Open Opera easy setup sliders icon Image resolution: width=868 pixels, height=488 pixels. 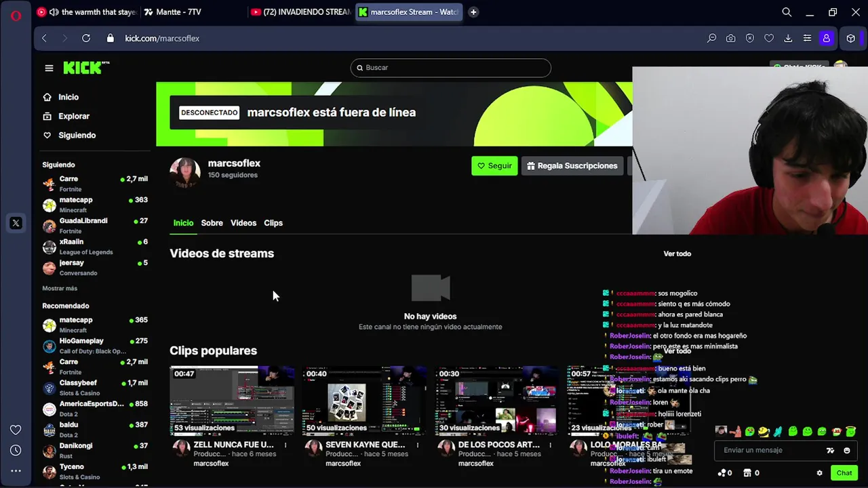tap(807, 39)
